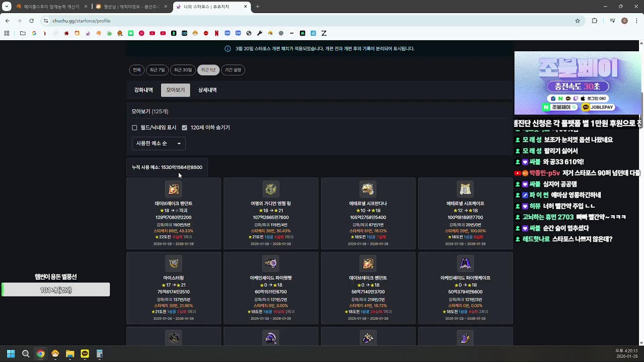The width and height of the screenshot is (644, 362).
Task: Bookmark this page with the star icon
Action: [x=578, y=21]
